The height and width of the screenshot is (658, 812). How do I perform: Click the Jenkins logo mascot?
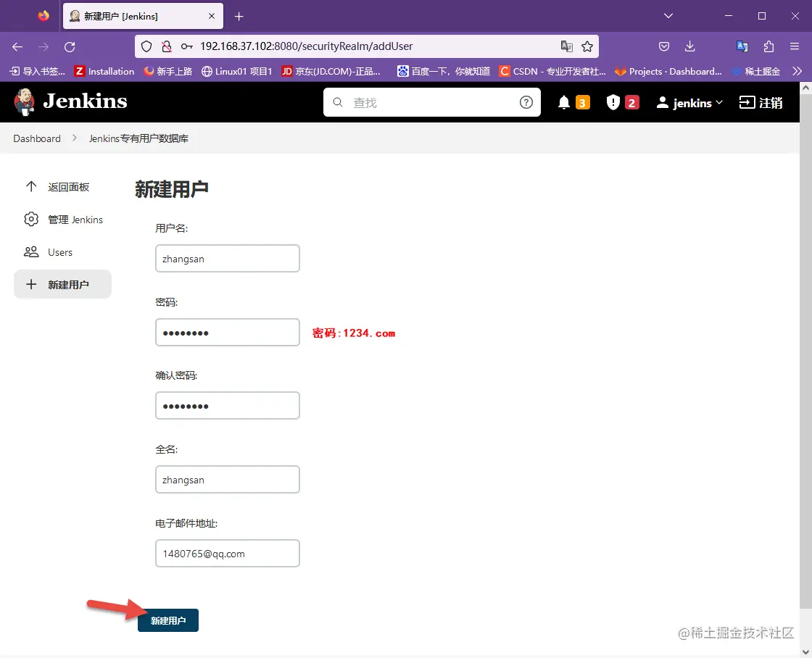pos(25,102)
